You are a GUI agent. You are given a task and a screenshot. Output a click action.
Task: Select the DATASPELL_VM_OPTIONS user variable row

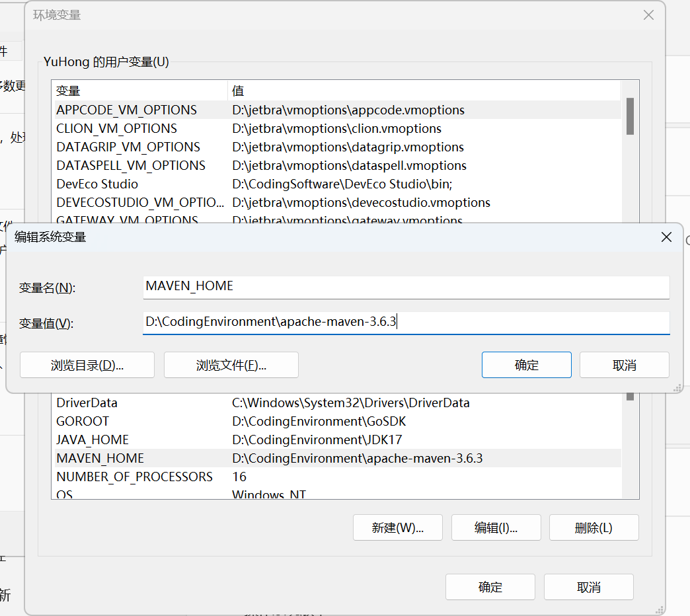338,165
